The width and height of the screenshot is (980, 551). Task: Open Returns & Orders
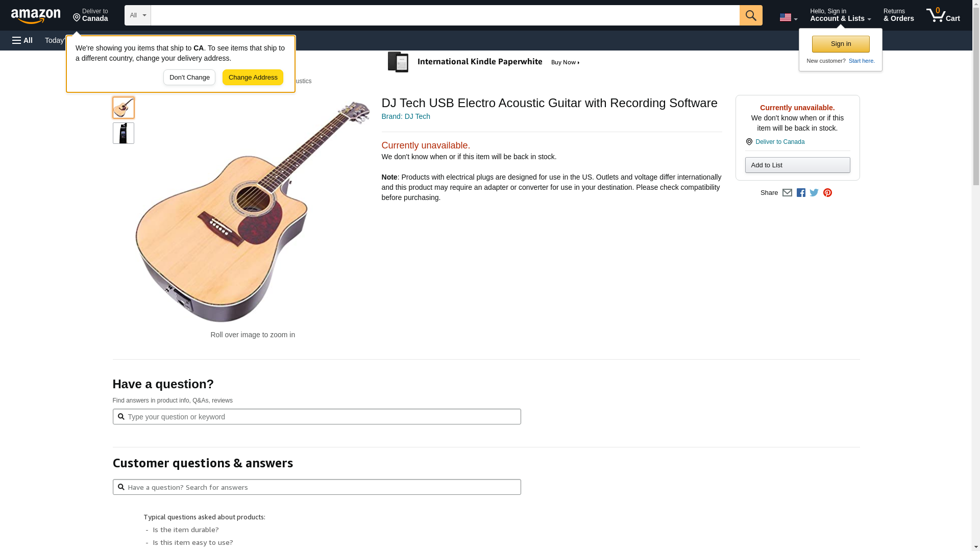tap(898, 15)
